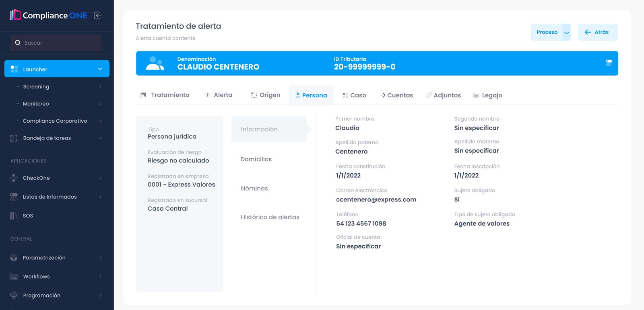This screenshot has width=644, height=310.
Task: Click the people icon in blue banner
Action: (155, 63)
